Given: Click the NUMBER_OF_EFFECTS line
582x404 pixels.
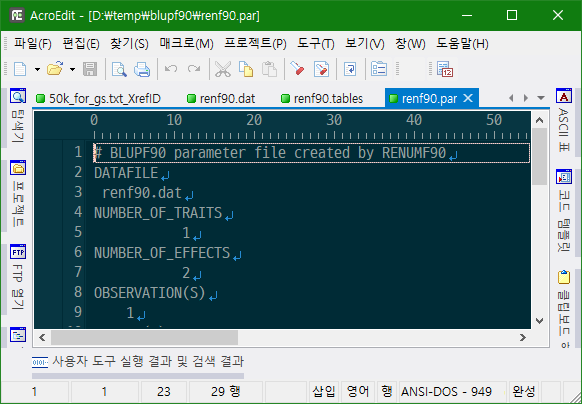Looking at the screenshot, I should pos(162,254).
